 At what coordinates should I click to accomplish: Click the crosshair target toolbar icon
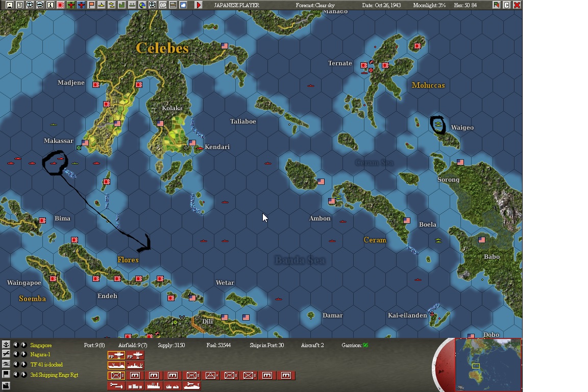coord(152,5)
